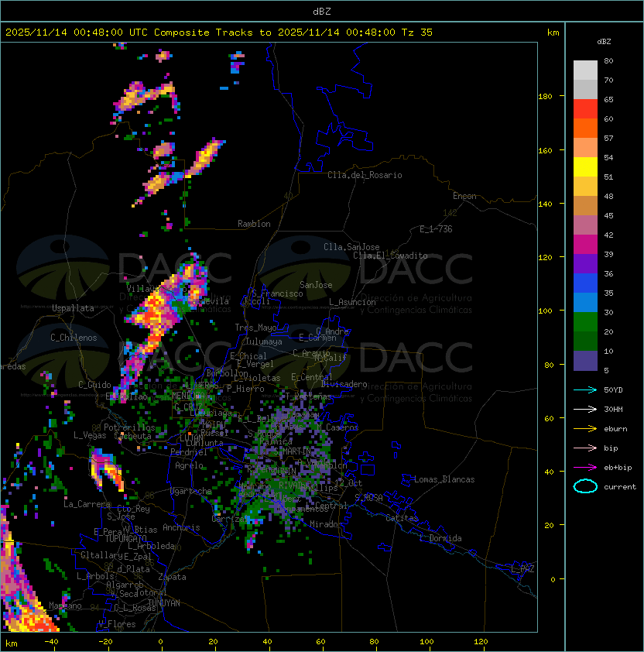Click the strong echo cell near La_Carrera
The width and height of the screenshot is (644, 652).
tap(107, 470)
